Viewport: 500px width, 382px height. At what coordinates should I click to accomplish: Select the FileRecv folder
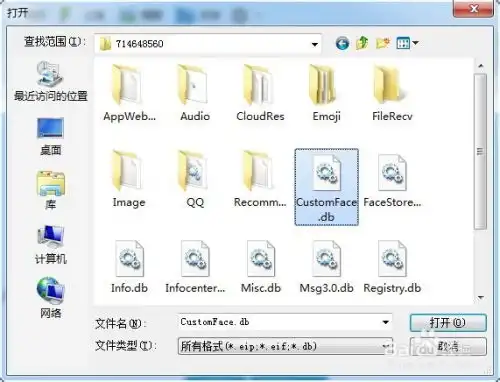click(392, 94)
